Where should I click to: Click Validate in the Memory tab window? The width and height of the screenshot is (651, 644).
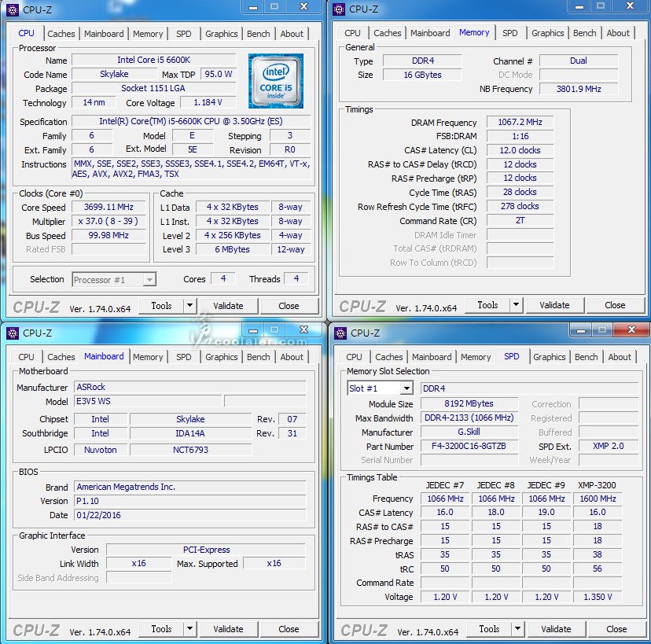tap(554, 305)
